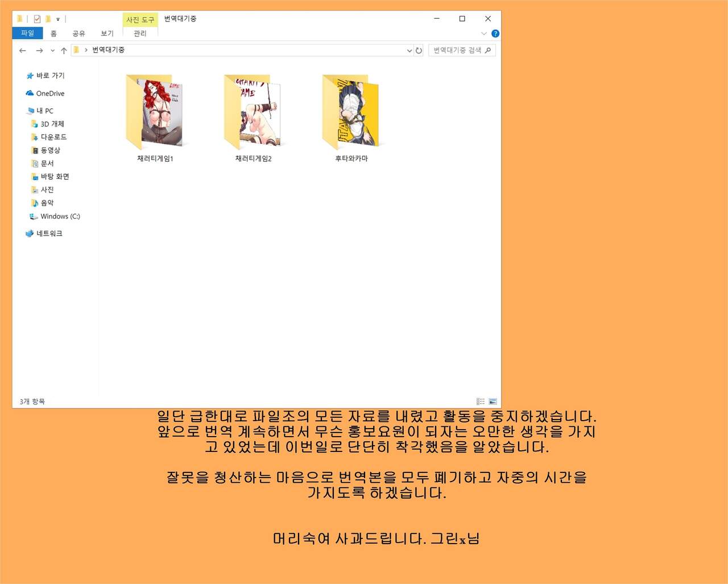The image size is (728, 584).
Task: Click the 음악 note folder icon
Action: pyautogui.click(x=34, y=203)
